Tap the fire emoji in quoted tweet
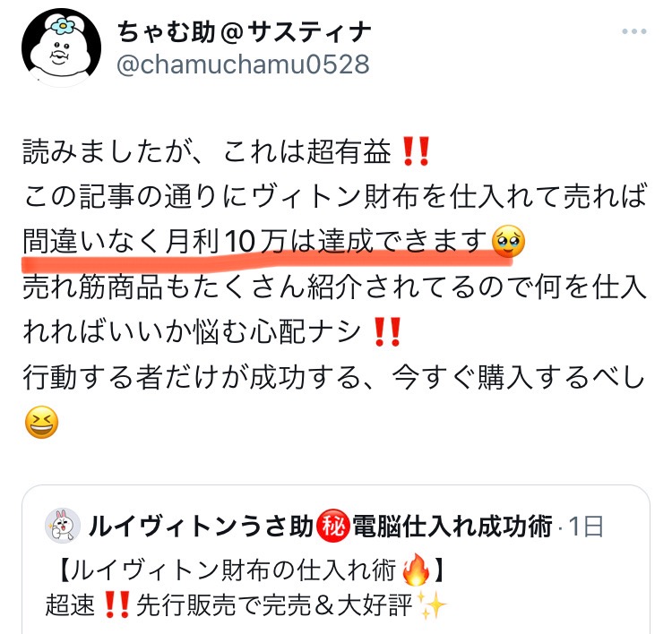672x634 pixels. [x=416, y=570]
